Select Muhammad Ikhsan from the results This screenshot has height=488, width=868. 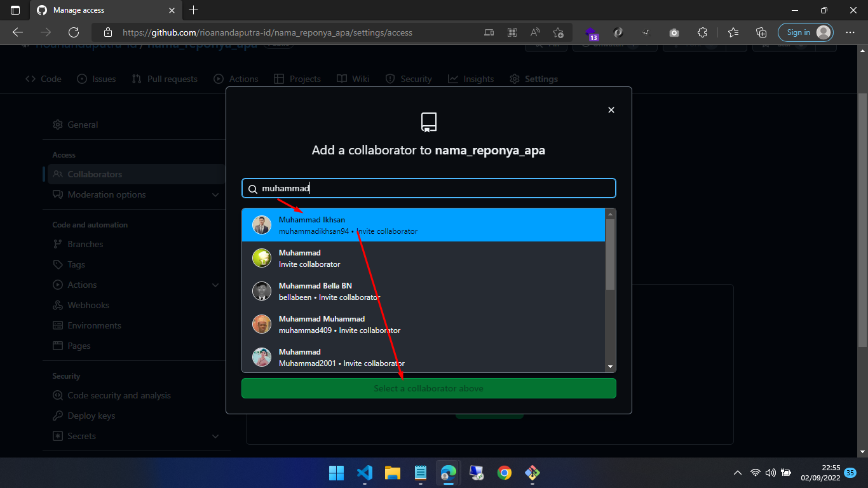423,225
